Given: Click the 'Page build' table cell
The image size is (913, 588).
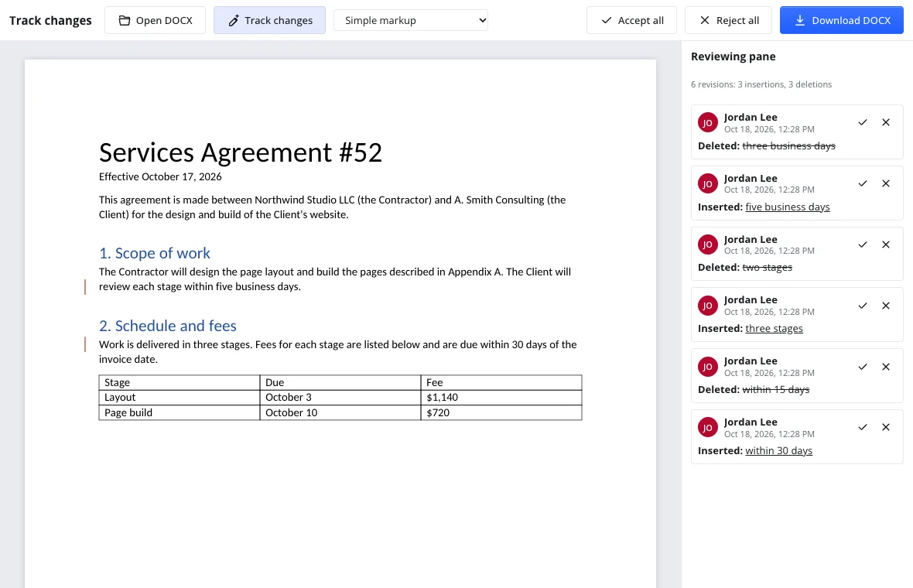Looking at the screenshot, I should click(180, 413).
